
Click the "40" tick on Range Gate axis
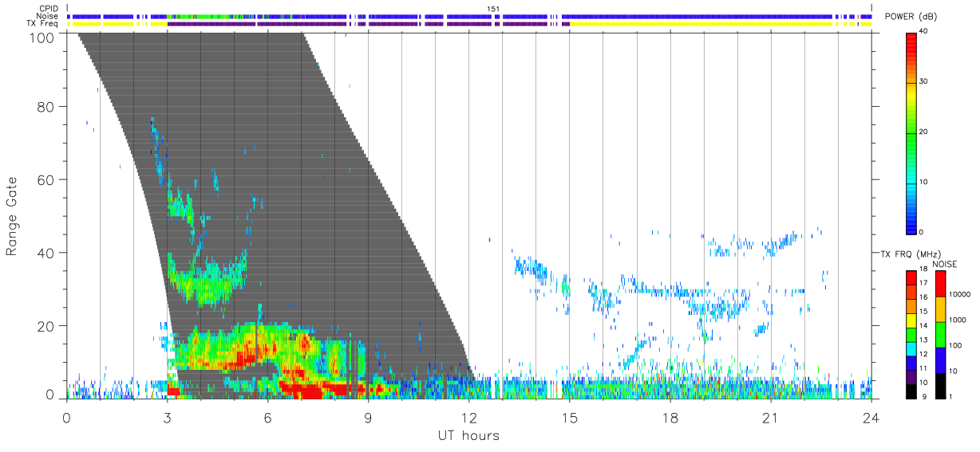45,253
